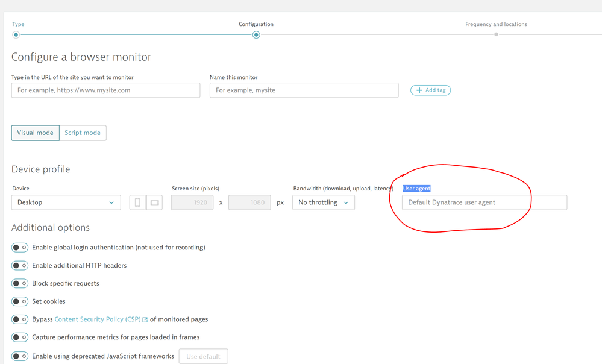Enable global login authentication toggle

20,248
